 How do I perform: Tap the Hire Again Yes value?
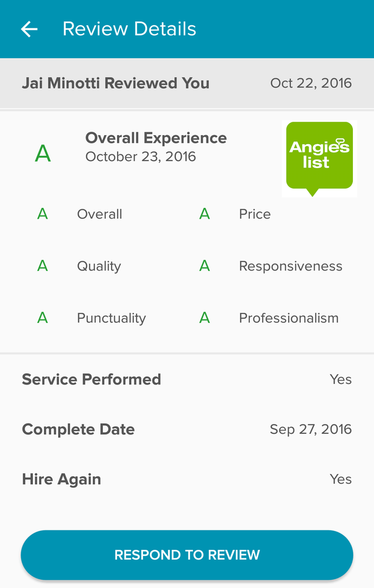click(x=340, y=479)
